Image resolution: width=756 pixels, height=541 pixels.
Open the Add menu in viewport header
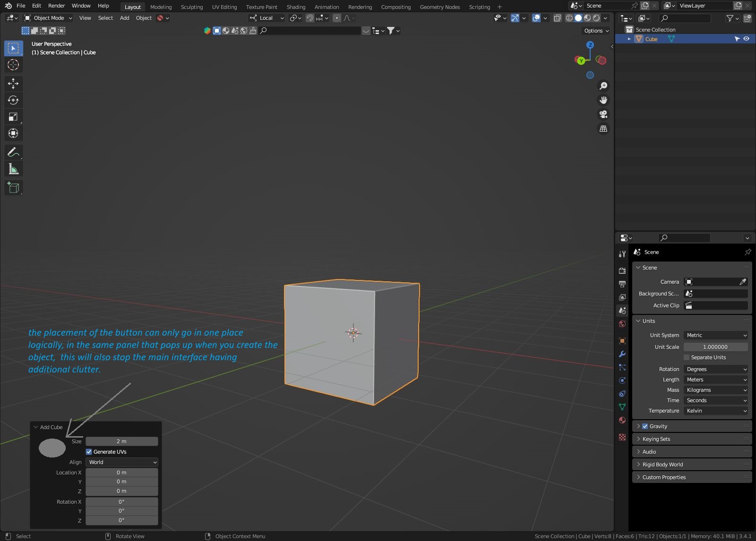124,18
